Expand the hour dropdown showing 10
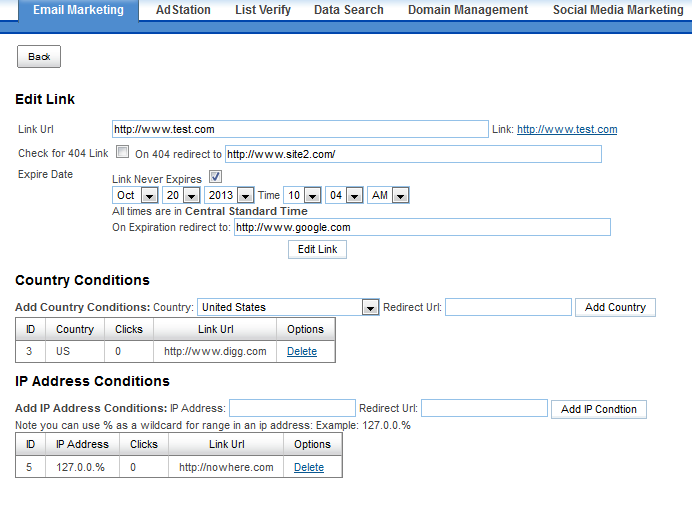 click(302, 195)
